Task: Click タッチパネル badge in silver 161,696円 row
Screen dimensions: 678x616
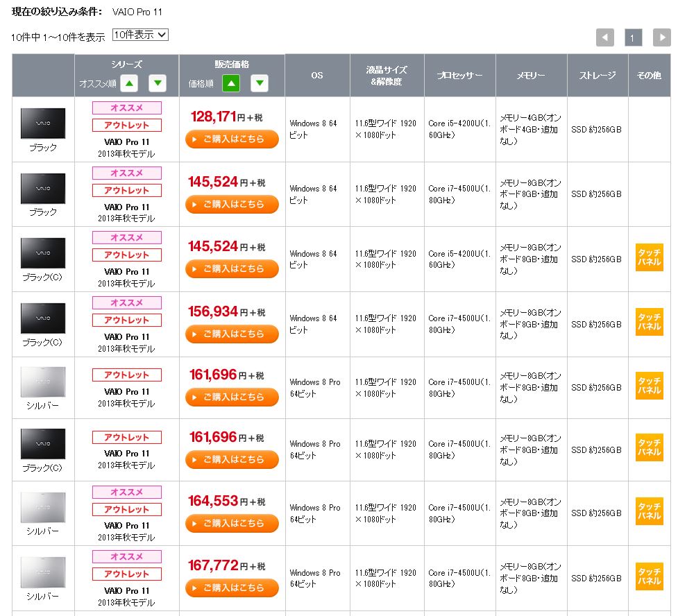Action: (649, 386)
